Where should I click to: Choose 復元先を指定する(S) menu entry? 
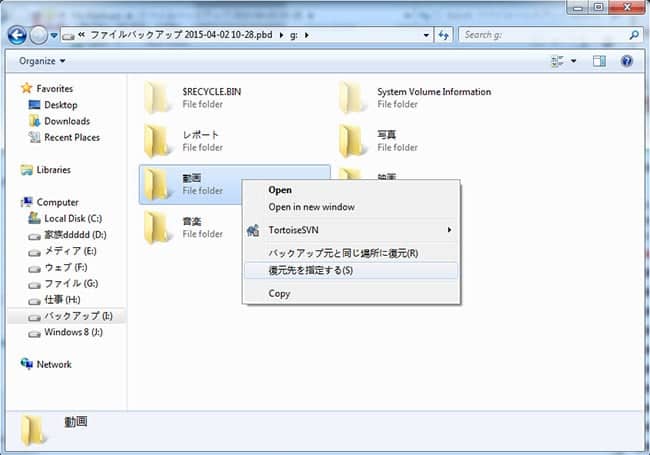[x=351, y=271]
